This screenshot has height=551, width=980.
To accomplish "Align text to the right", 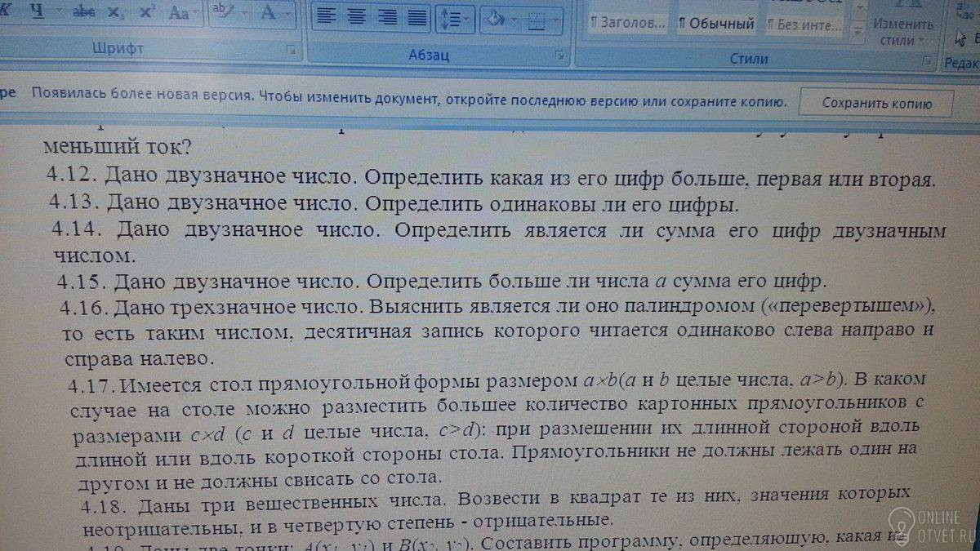I will pos(388,17).
